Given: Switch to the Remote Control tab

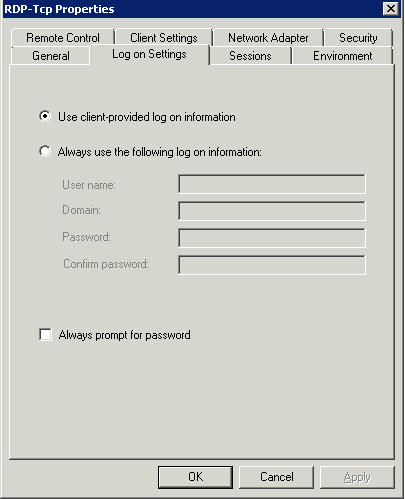Looking at the screenshot, I should [x=63, y=38].
